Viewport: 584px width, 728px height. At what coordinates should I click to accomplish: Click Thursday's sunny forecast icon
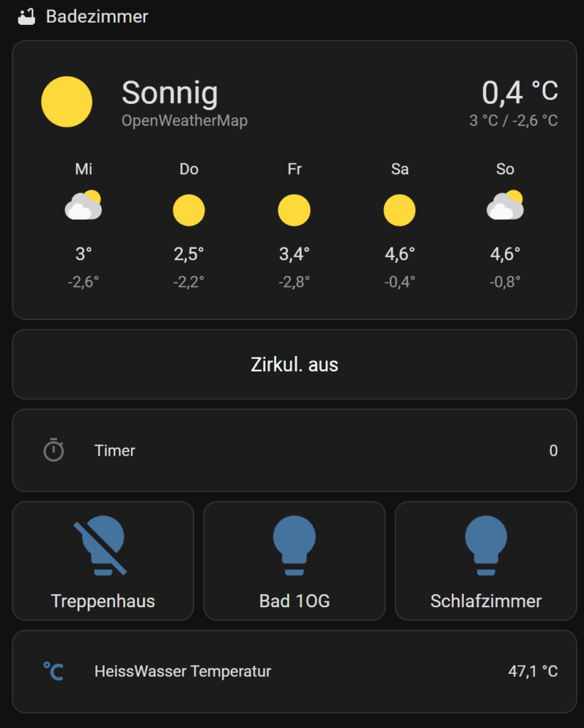tap(189, 210)
